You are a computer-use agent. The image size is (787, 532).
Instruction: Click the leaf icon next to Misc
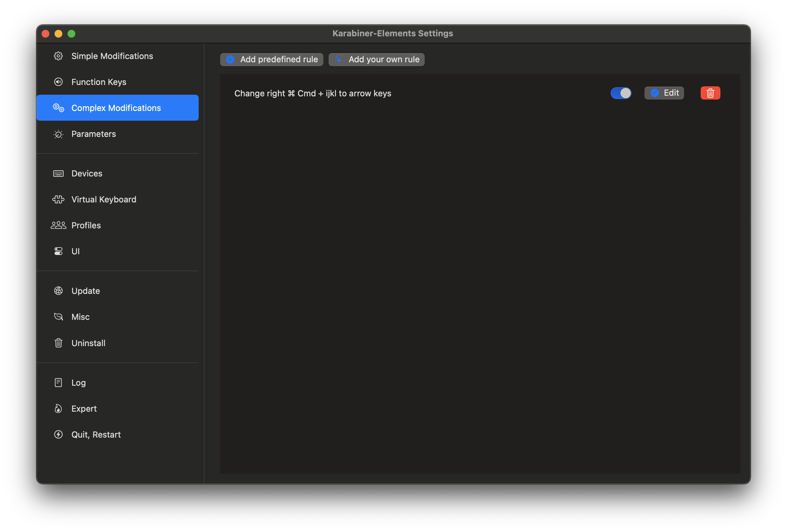58,317
